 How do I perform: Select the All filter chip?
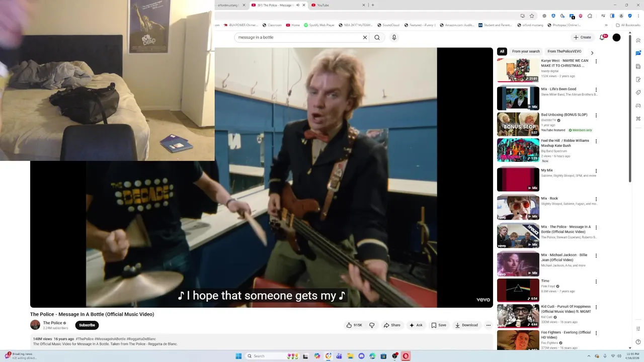[502, 51]
